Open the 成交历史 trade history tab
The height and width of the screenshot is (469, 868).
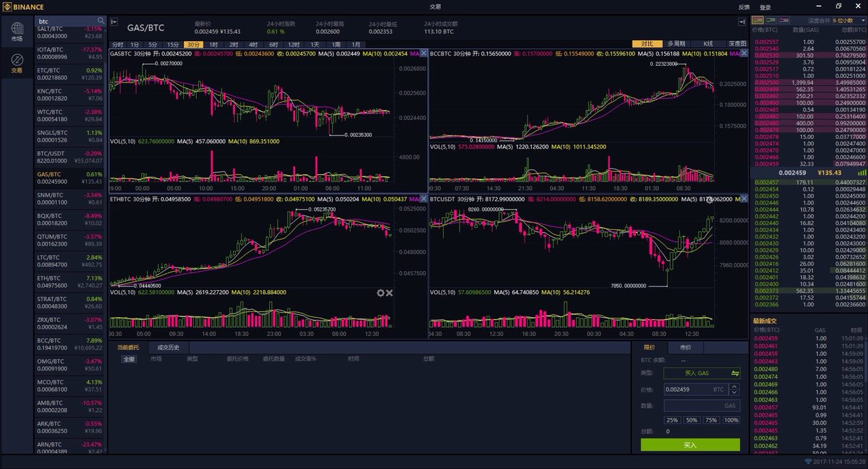pyautogui.click(x=168, y=347)
